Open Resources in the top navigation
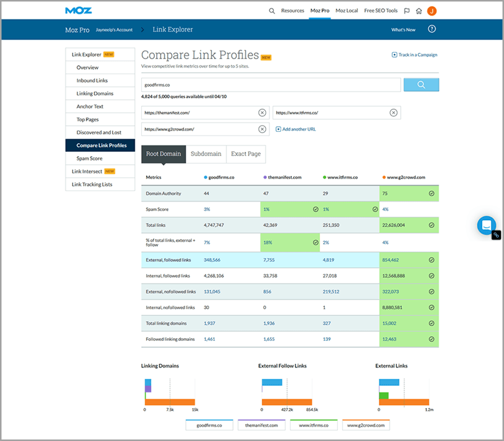 click(x=292, y=11)
